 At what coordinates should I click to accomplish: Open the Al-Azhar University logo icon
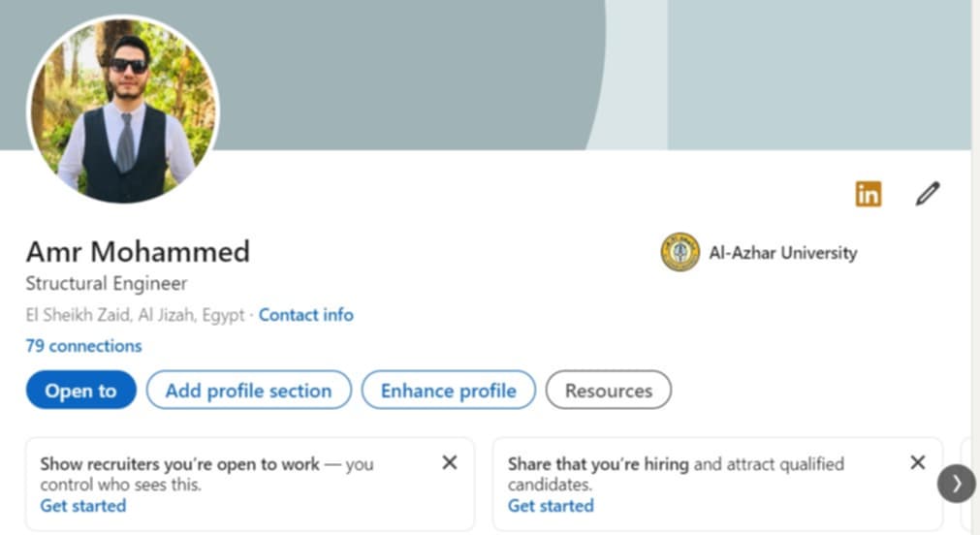pos(680,252)
